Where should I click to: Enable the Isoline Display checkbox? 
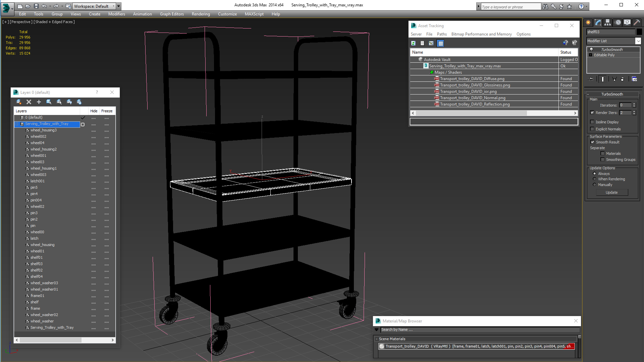pos(592,122)
